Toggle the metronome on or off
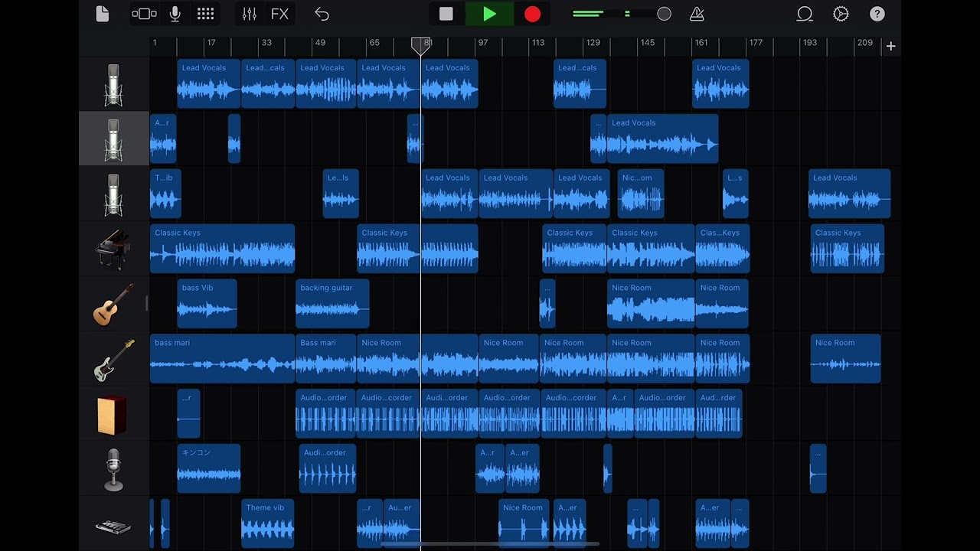The width and height of the screenshot is (980, 551). (x=697, y=14)
